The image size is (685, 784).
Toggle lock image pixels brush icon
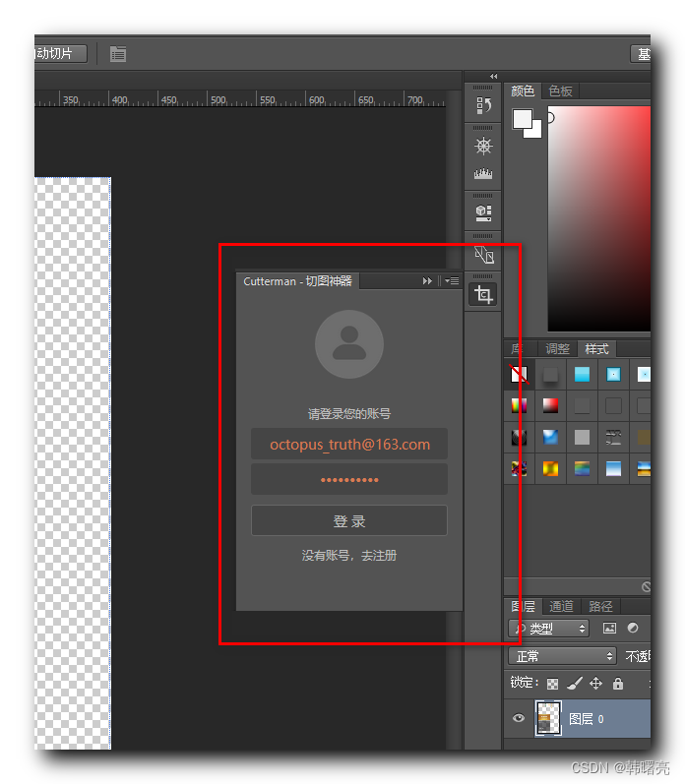click(575, 683)
